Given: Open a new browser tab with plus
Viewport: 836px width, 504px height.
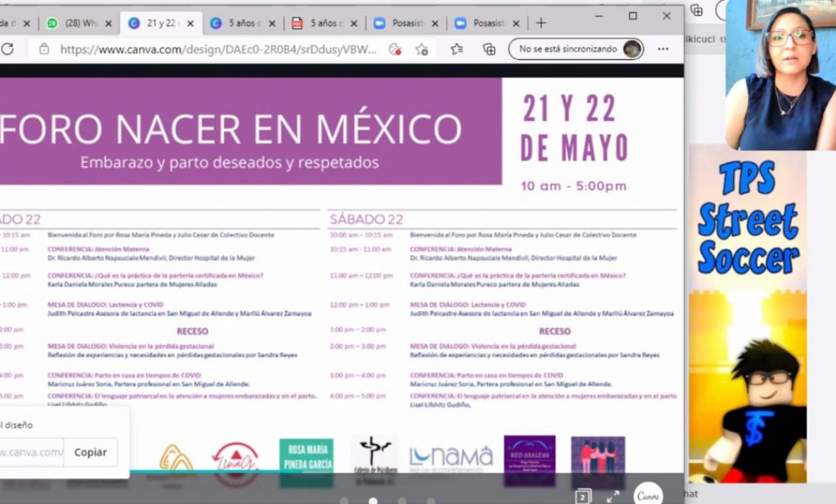Looking at the screenshot, I should pos(541,23).
